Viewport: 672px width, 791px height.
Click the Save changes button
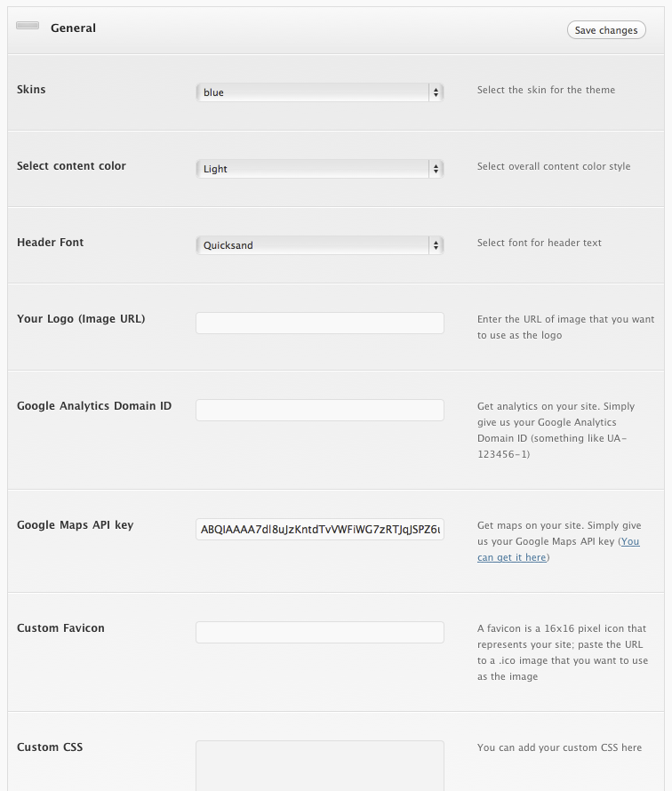pos(606,30)
